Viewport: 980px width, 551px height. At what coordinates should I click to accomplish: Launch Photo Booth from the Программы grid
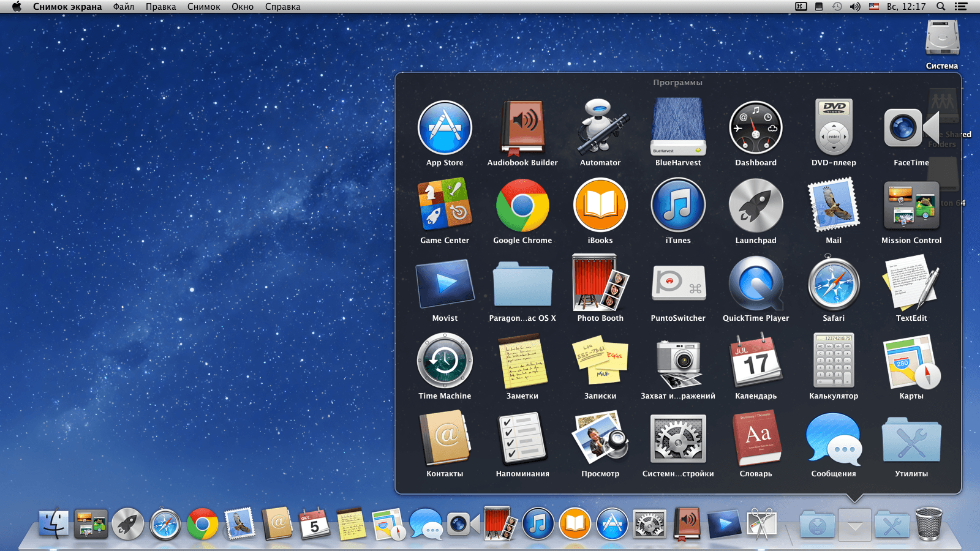pos(600,283)
